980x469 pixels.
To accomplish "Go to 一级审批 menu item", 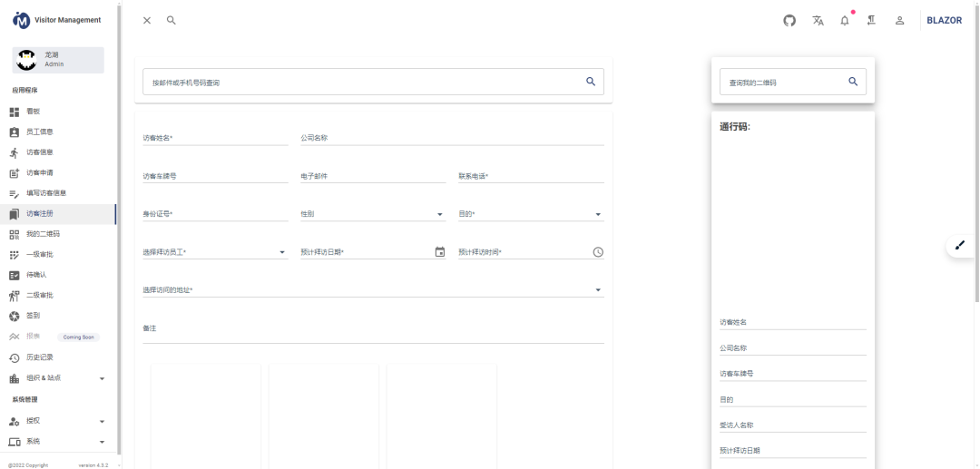I will [58, 255].
